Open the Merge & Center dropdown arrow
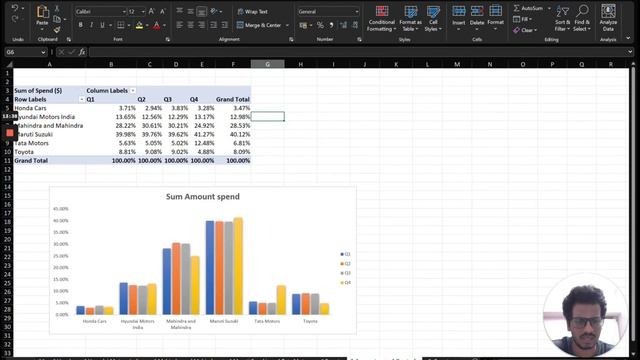This screenshot has height=360, width=640. (x=287, y=25)
